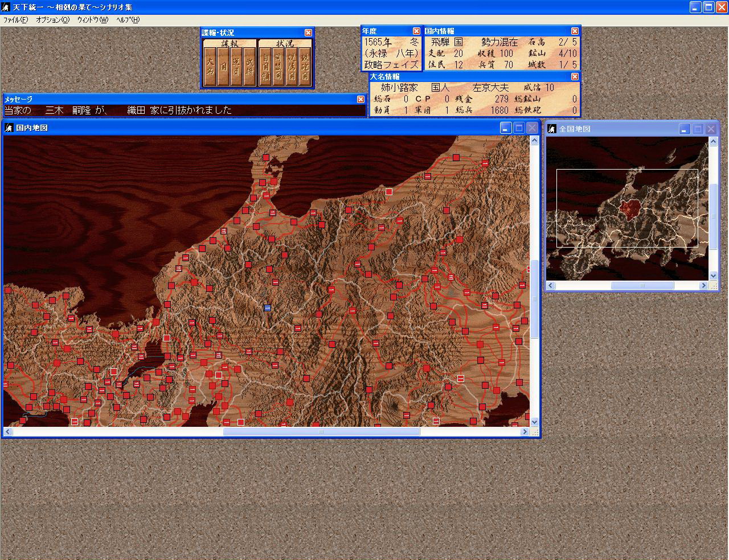Click the 全国地図 scroll-up arrow
The width and height of the screenshot is (729, 560).
(x=713, y=142)
